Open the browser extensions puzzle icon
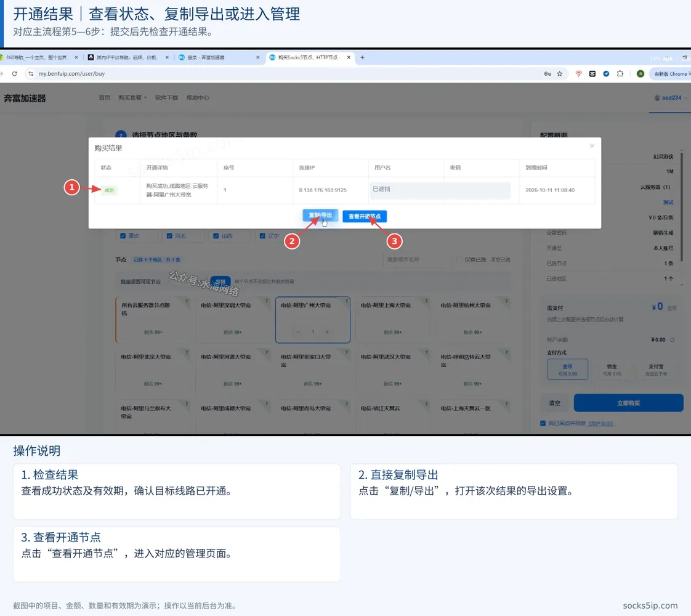This screenshot has width=691, height=616. [x=620, y=73]
